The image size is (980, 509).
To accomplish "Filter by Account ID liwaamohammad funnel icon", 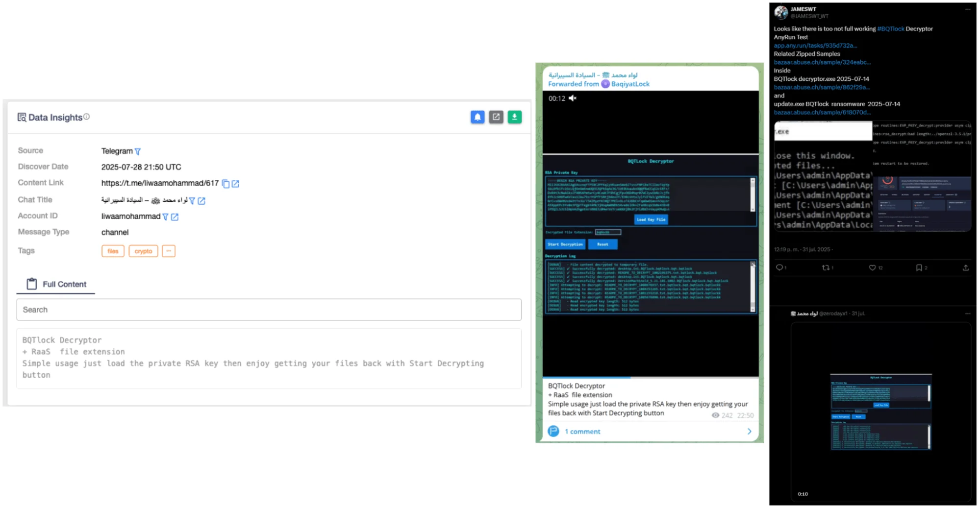I will (x=166, y=217).
